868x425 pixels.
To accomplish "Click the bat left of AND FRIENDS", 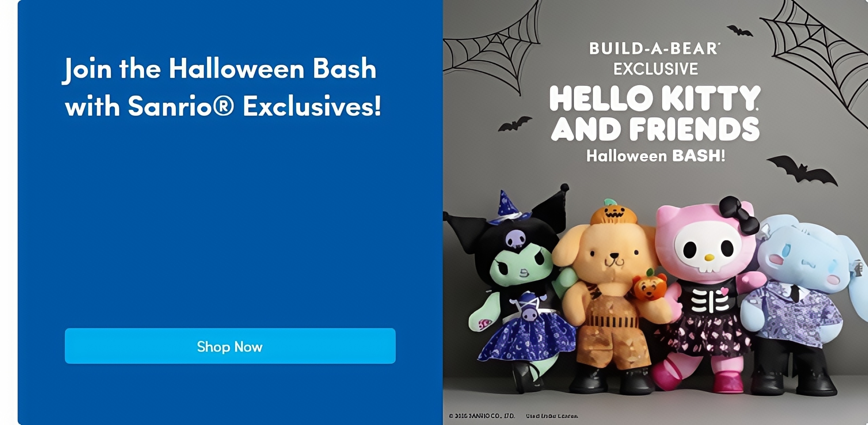I will (x=515, y=124).
